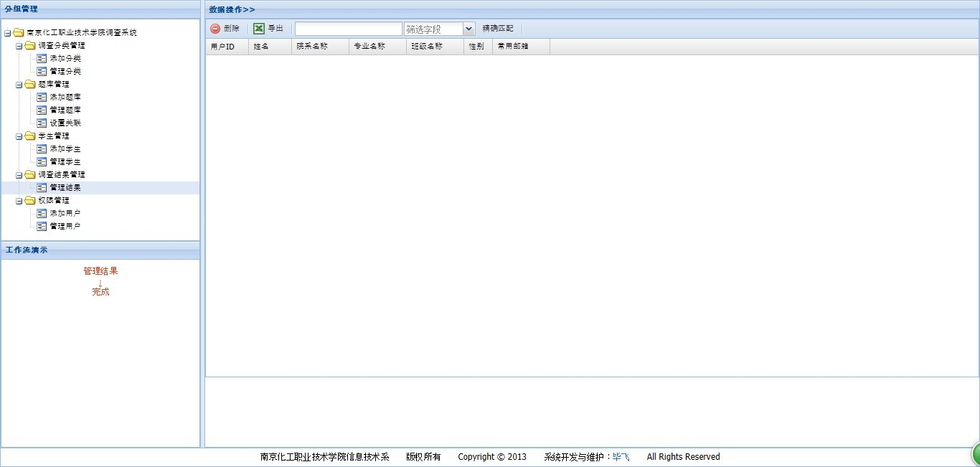Click the 毕飞 developer link in footer
Image resolution: width=980 pixels, height=467 pixels.
coord(621,457)
